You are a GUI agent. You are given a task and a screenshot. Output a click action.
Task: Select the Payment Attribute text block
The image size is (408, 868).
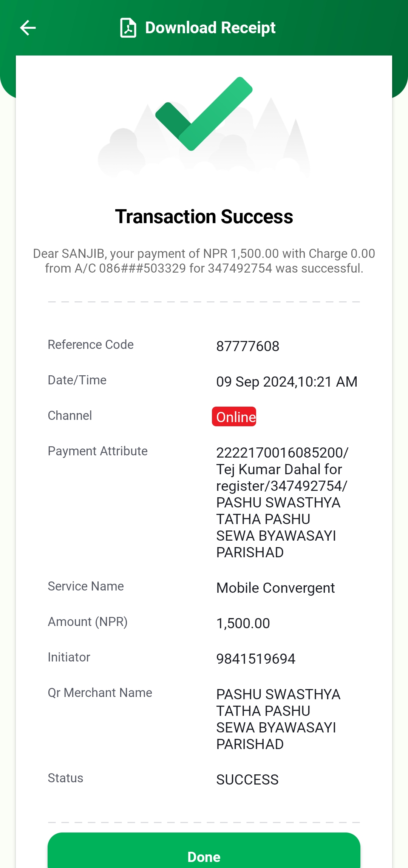tap(282, 503)
